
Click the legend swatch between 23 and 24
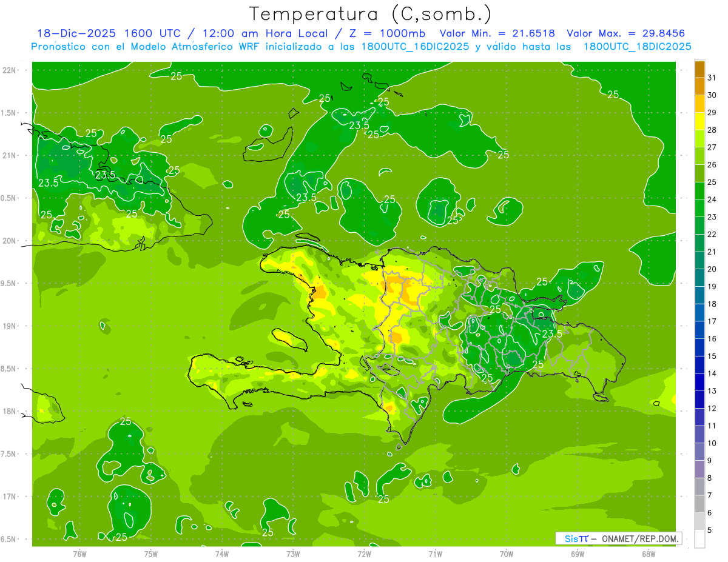[x=699, y=208]
